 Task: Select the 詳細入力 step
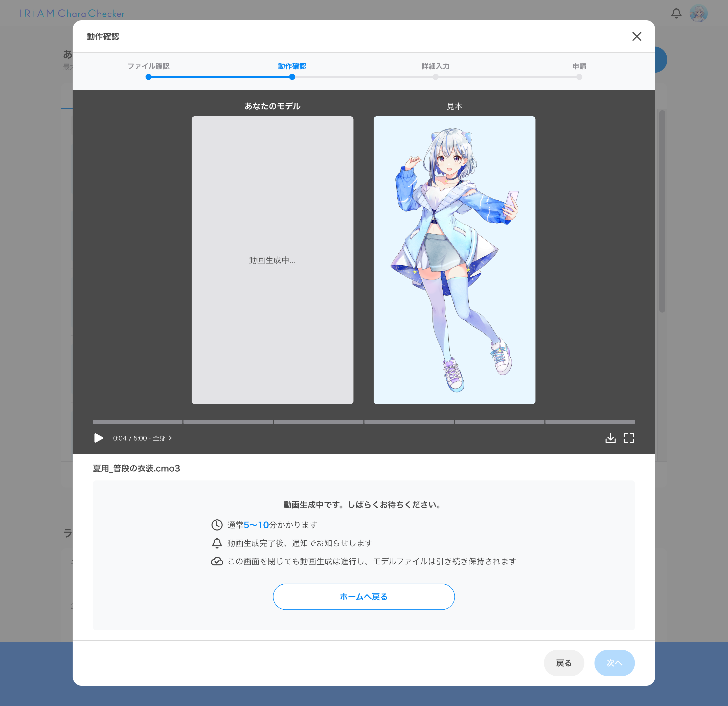(x=435, y=66)
